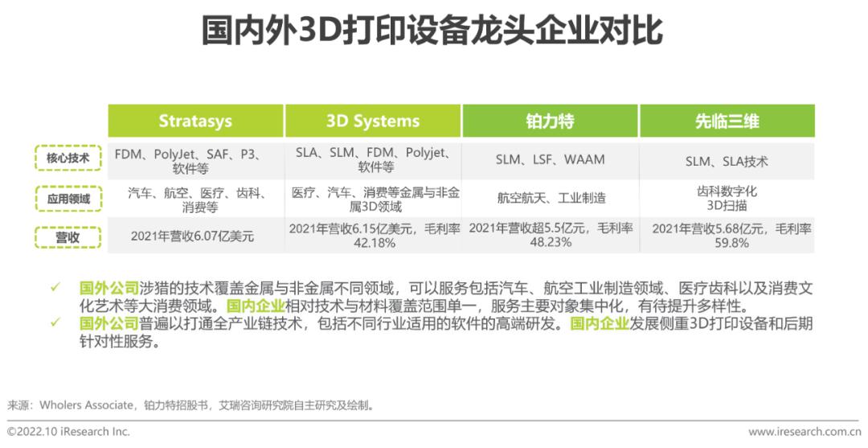The width and height of the screenshot is (868, 448).
Task: Click 国外公司 before 涉猎的技术
Action: [x=109, y=288]
